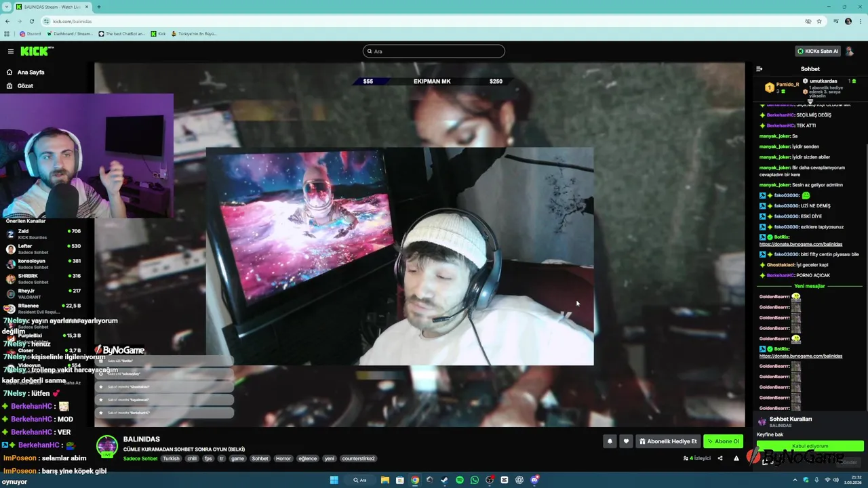Open Dashboard / Stream bookmark
The image size is (868, 488).
[x=71, y=33]
